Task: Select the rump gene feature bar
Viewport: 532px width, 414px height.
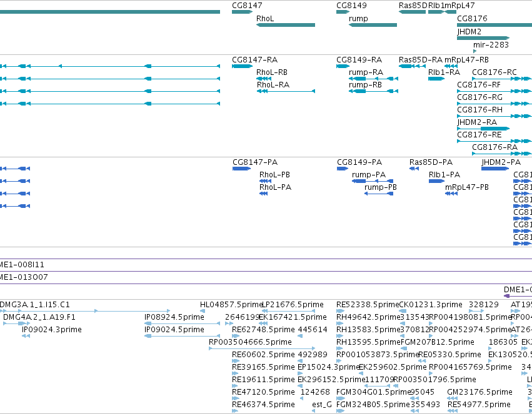Action: click(x=373, y=25)
